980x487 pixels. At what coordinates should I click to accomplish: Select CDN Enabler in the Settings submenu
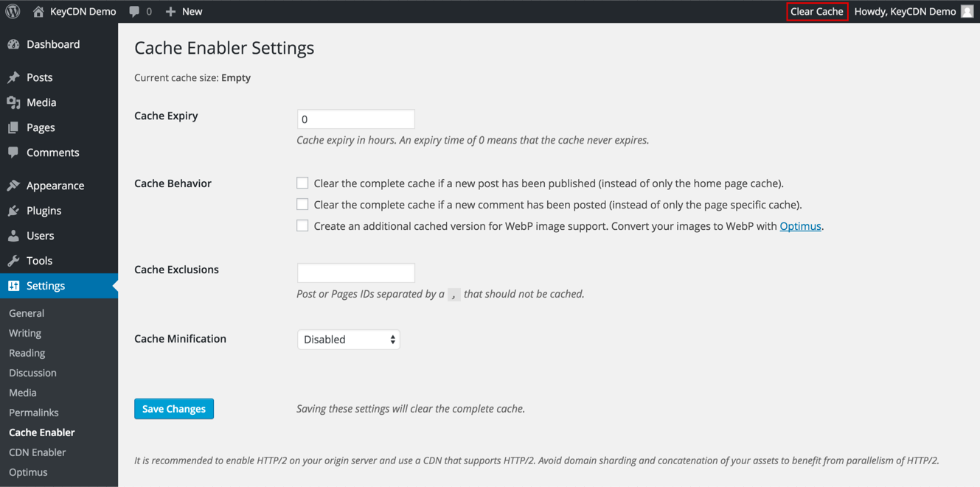tap(37, 452)
